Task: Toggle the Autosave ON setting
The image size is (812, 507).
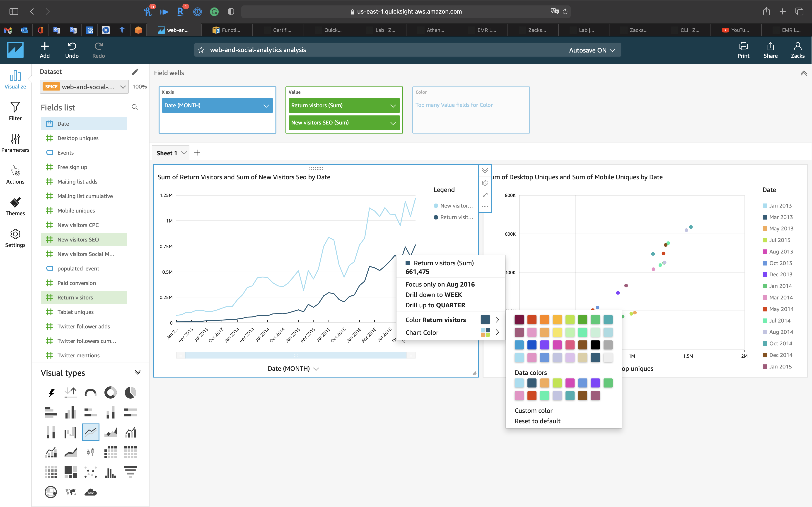Action: [592, 50]
